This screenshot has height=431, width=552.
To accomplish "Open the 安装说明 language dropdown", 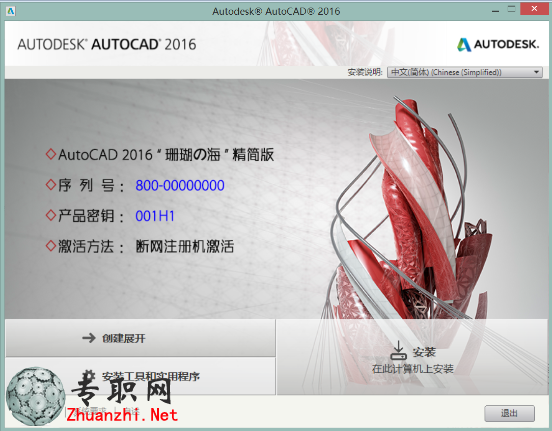I will (465, 72).
